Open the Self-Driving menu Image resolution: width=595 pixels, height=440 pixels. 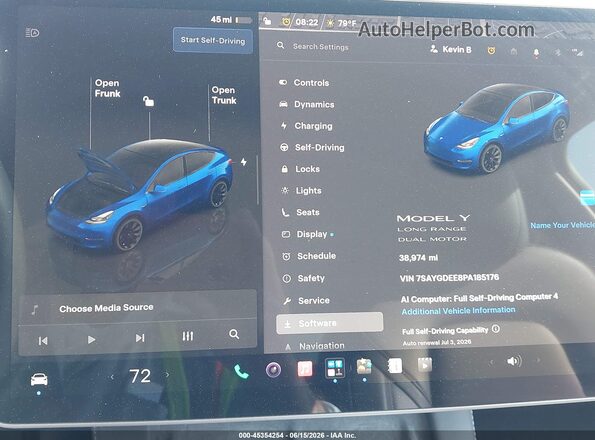tap(312, 148)
